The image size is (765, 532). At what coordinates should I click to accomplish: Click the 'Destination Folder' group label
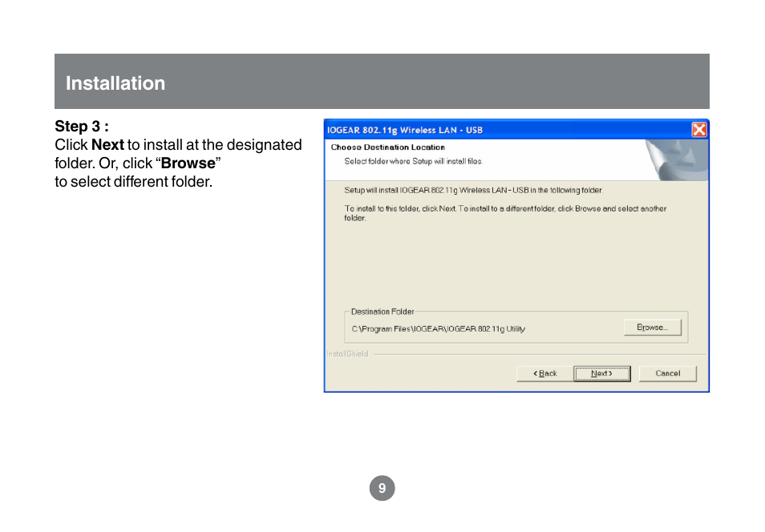pos(382,312)
